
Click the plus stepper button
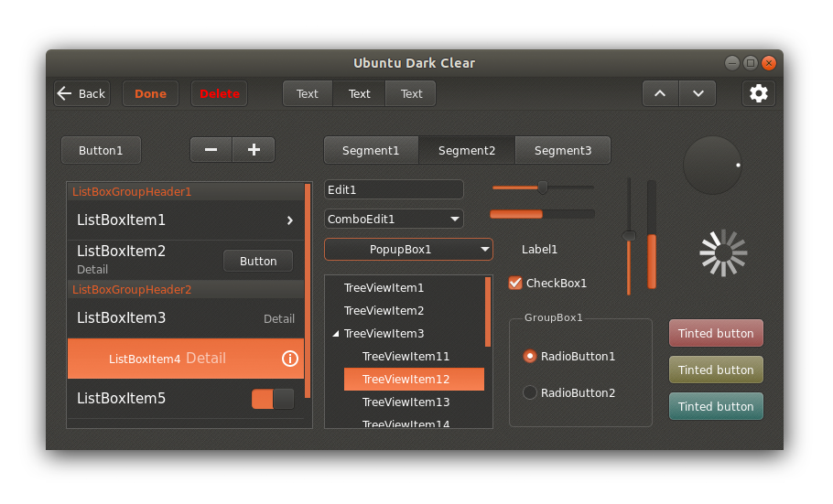click(254, 150)
